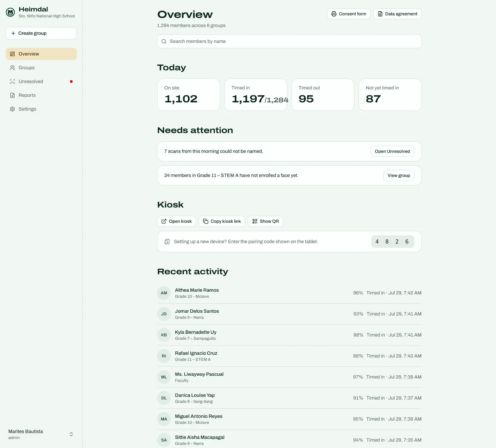
Task: Go to Groups in the sidebar
Action: click(41, 68)
